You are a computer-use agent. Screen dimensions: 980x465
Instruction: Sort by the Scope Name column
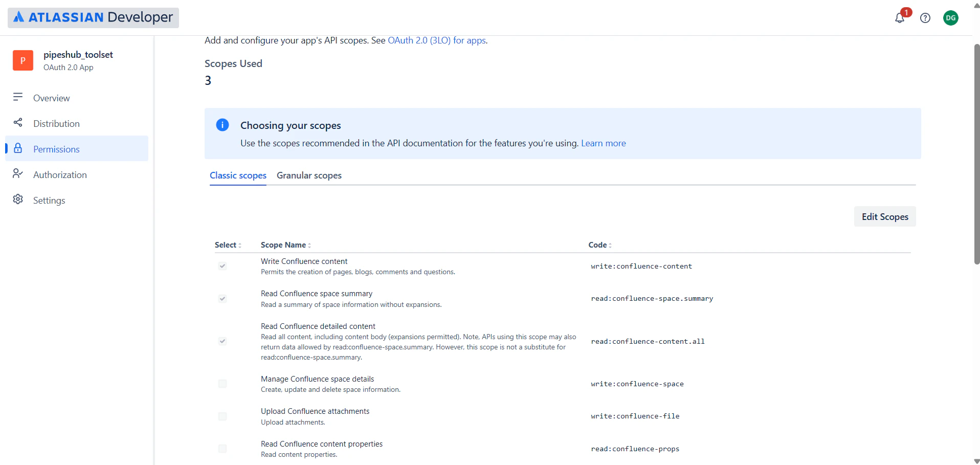pyautogui.click(x=286, y=245)
